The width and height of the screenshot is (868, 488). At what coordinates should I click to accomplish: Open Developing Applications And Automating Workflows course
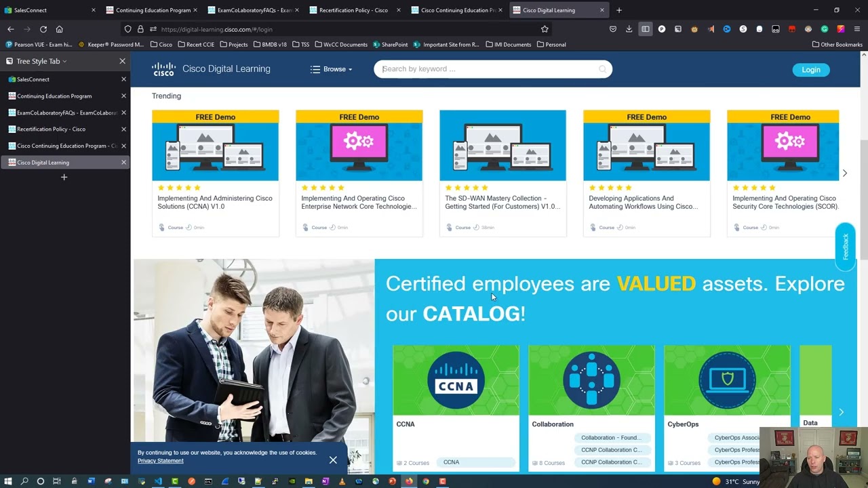647,174
